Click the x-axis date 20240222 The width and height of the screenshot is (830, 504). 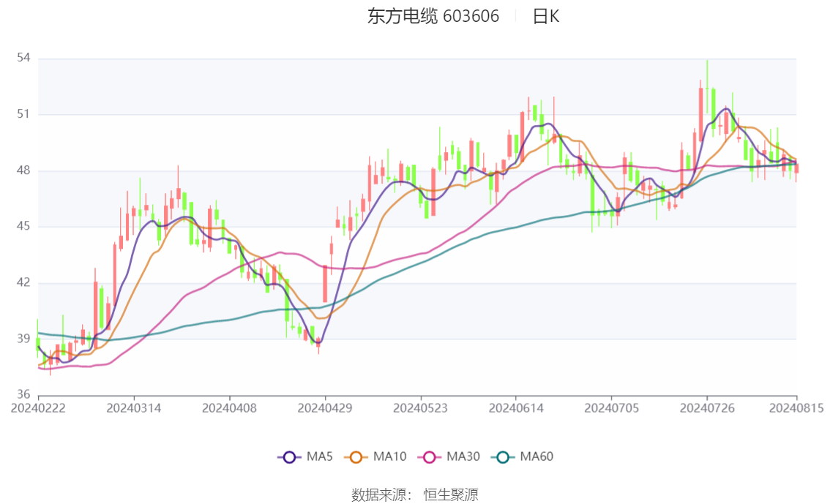click(x=38, y=408)
